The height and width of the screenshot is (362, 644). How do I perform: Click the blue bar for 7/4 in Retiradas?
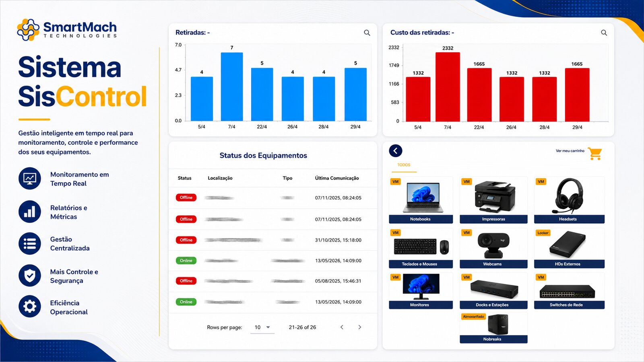pos(232,86)
